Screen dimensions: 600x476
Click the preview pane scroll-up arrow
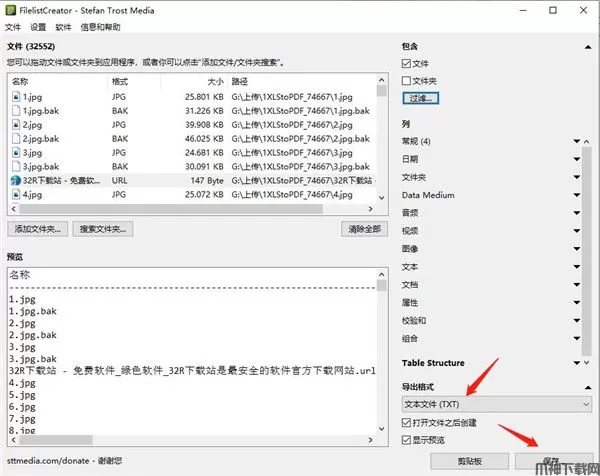[x=382, y=275]
